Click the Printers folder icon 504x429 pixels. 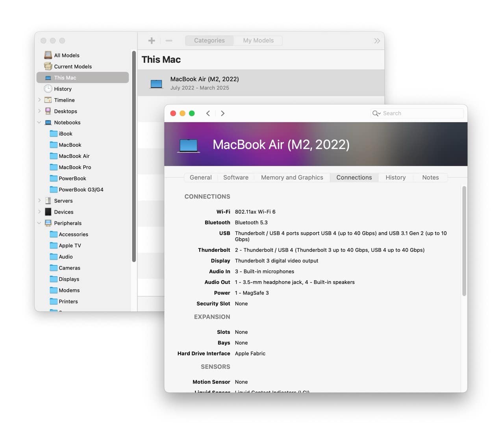click(54, 301)
